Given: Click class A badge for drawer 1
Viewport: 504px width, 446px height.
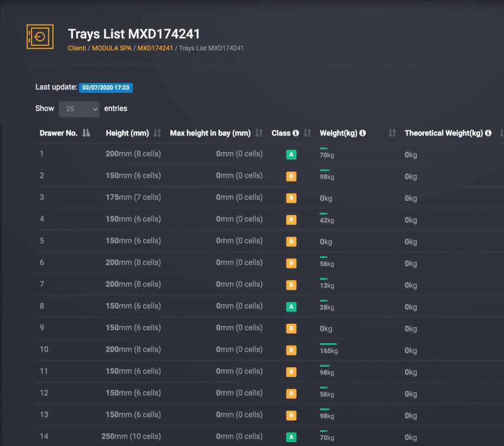Looking at the screenshot, I should pyautogui.click(x=291, y=154).
